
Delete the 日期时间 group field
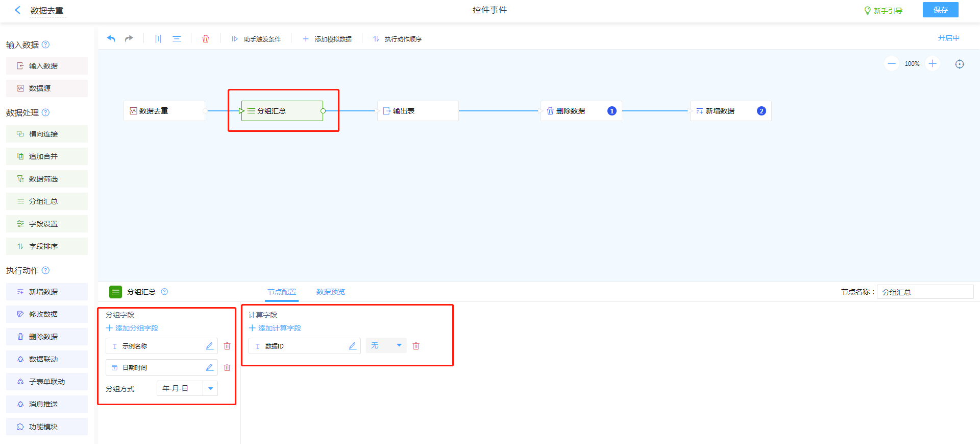[227, 367]
